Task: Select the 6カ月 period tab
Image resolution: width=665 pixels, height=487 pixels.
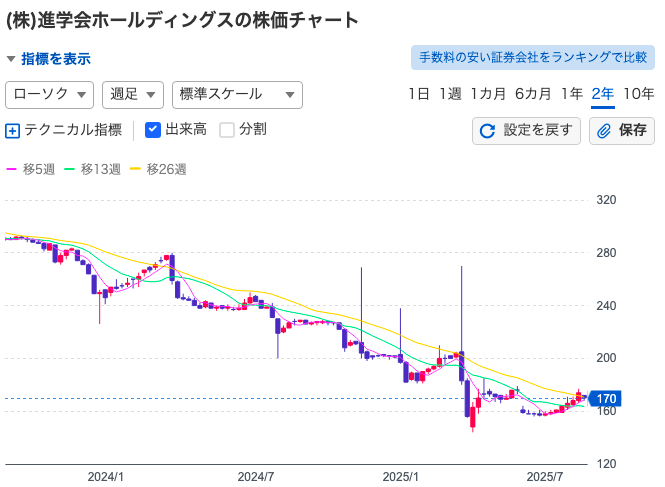Action: point(533,94)
